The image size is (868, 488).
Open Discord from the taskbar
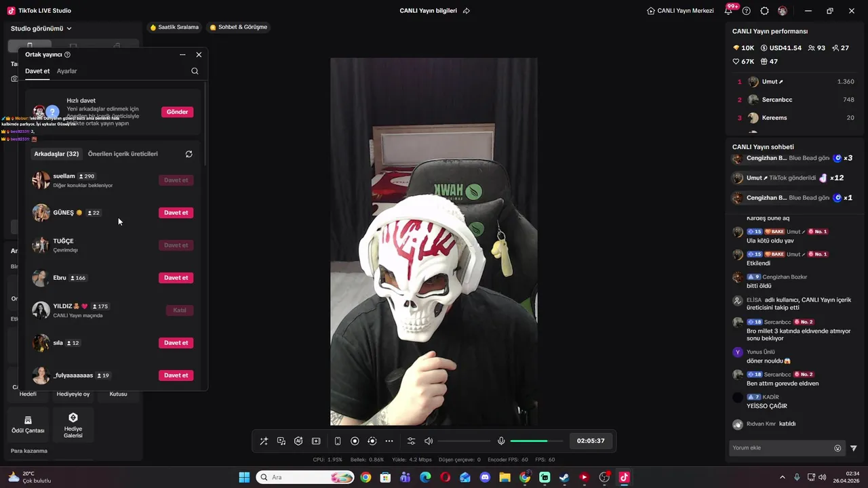485,477
